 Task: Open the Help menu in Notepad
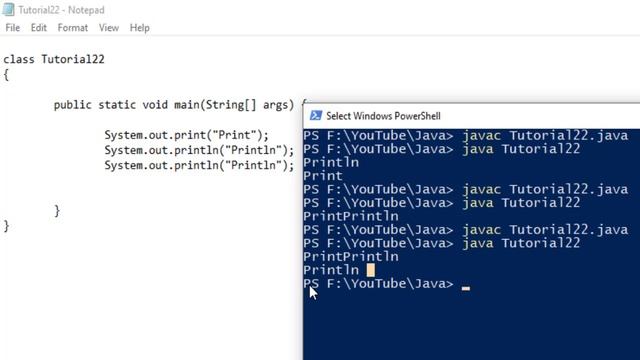[140, 28]
